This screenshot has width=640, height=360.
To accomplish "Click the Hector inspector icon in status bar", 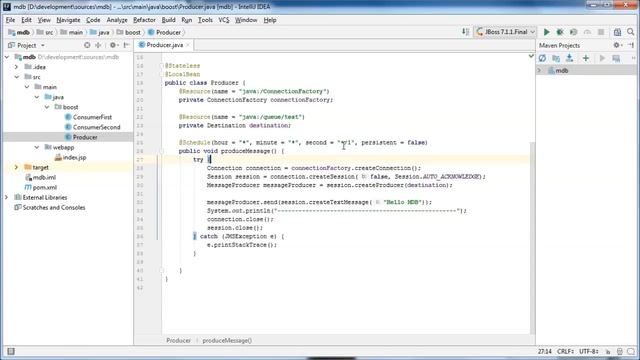I will [x=620, y=351].
